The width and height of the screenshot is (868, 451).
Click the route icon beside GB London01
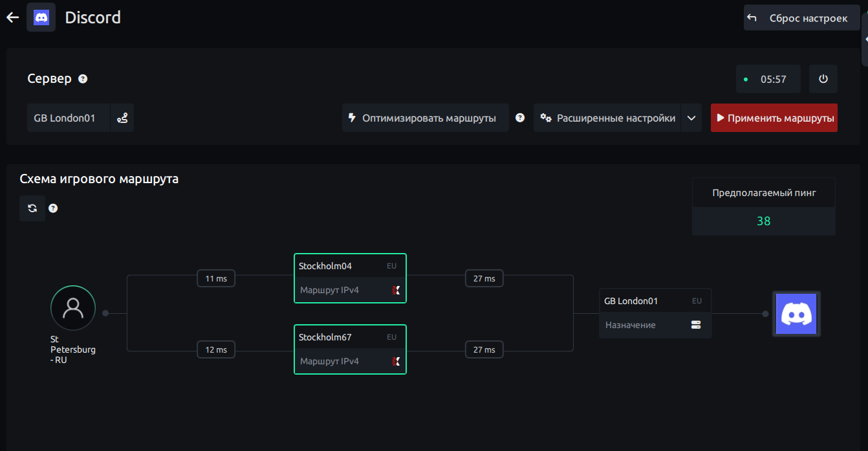click(122, 118)
